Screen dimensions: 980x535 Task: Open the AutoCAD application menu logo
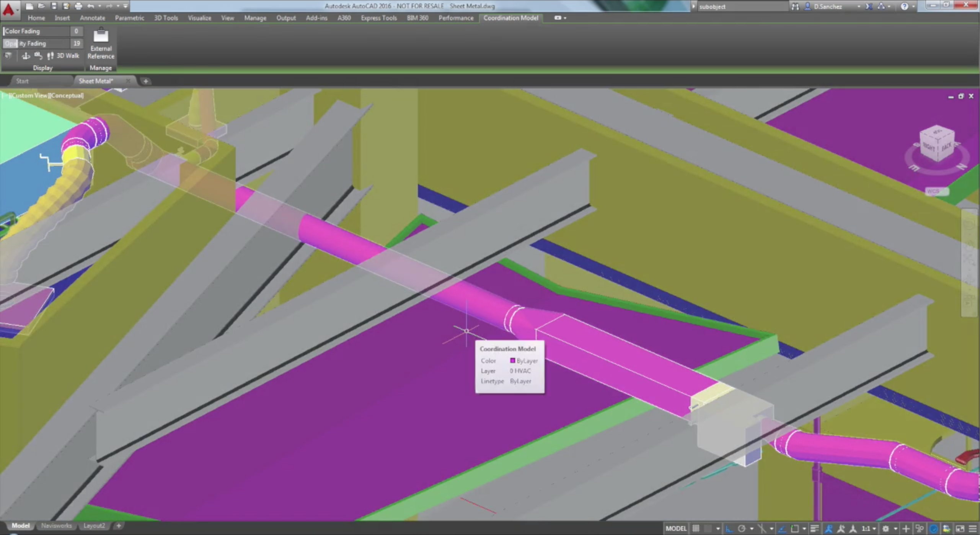pos(8,9)
